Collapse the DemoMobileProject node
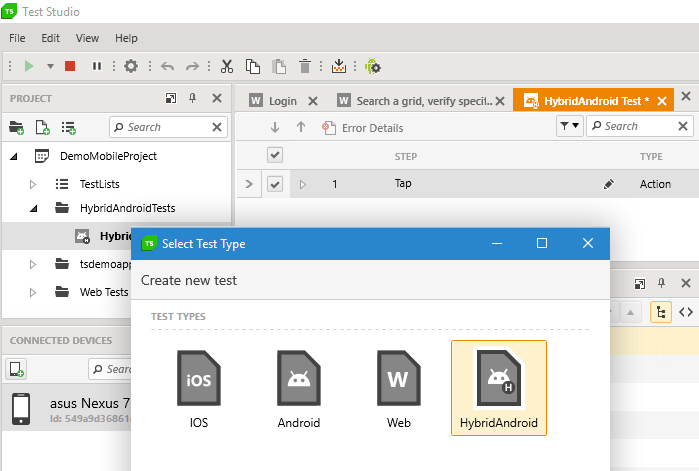The image size is (699, 471). point(14,156)
